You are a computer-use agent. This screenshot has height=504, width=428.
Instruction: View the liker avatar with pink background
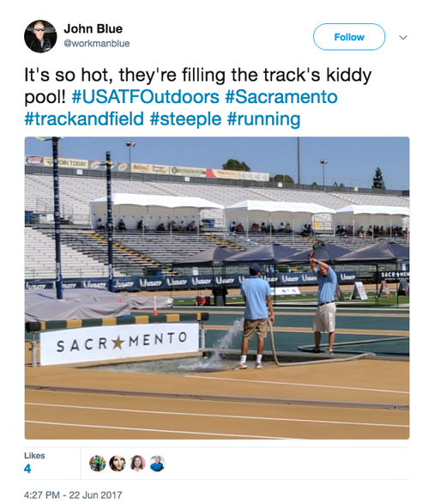137,464
